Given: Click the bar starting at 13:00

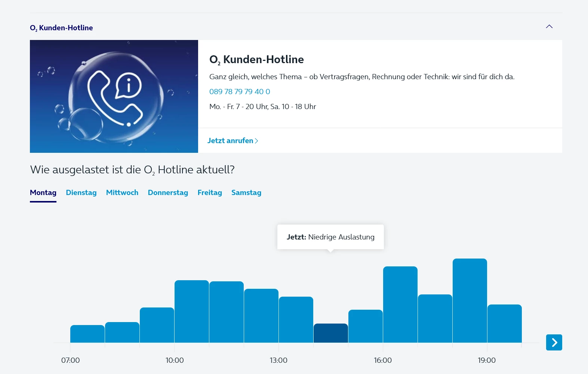Looking at the screenshot, I should (x=296, y=320).
